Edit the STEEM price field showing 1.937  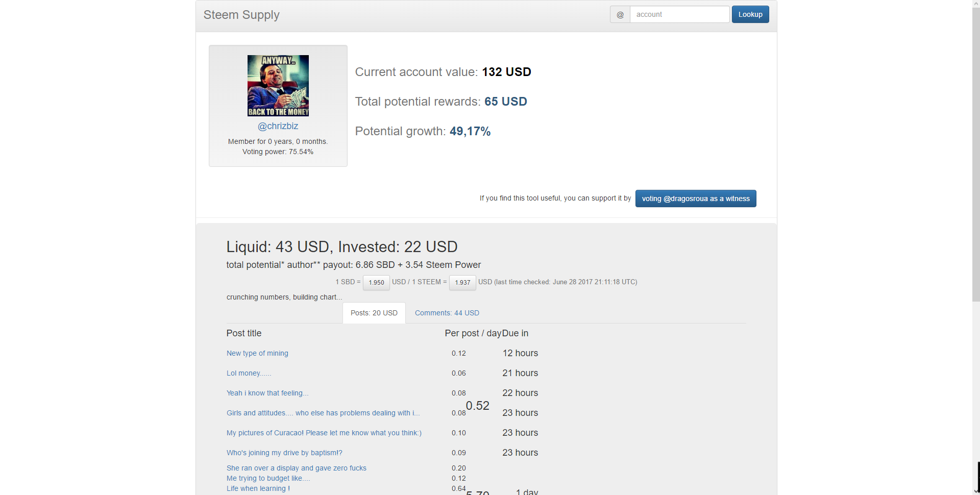pyautogui.click(x=462, y=282)
